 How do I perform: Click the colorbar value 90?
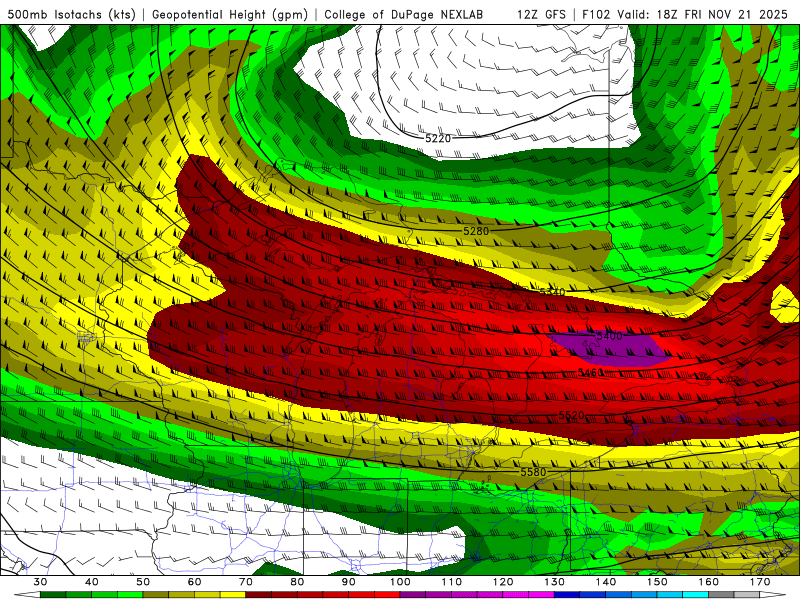349,582
